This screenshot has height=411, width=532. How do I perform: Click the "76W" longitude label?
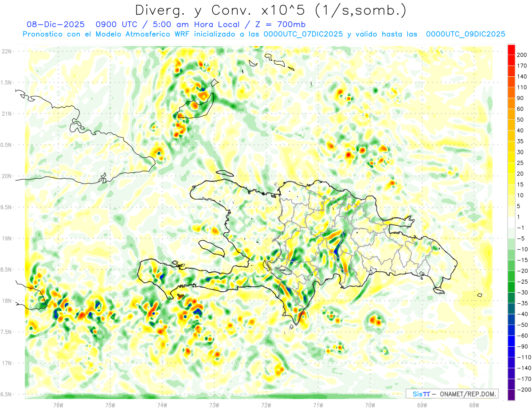click(58, 406)
